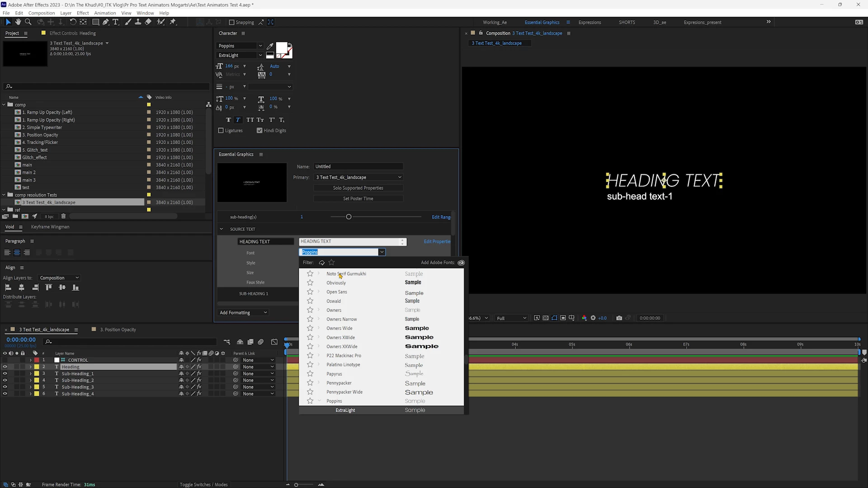Select the Pen tool
This screenshot has height=488, width=868.
pyautogui.click(x=105, y=22)
